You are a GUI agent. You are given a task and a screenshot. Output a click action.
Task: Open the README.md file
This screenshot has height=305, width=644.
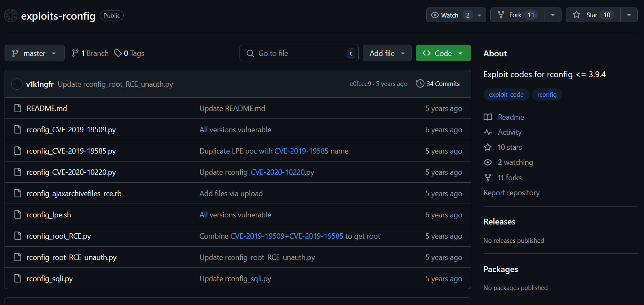tap(47, 108)
